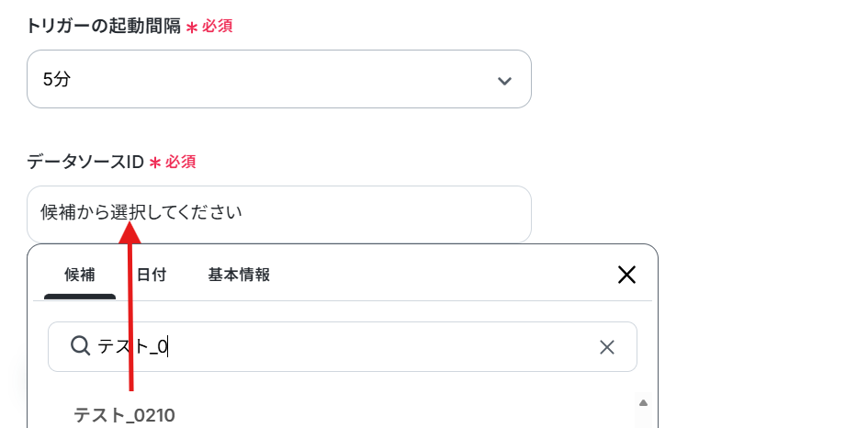
Task: Open the トリガーの起動間隔 select box
Action: pyautogui.click(x=279, y=79)
